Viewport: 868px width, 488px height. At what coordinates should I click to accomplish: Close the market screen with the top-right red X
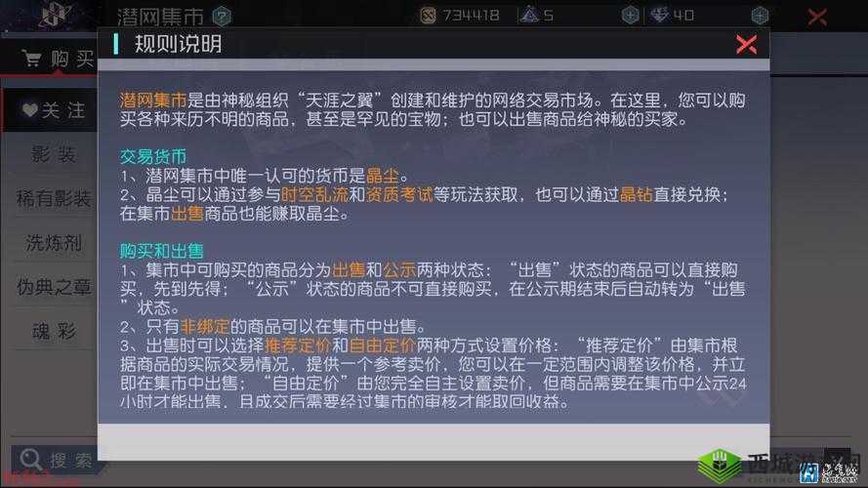[817, 17]
